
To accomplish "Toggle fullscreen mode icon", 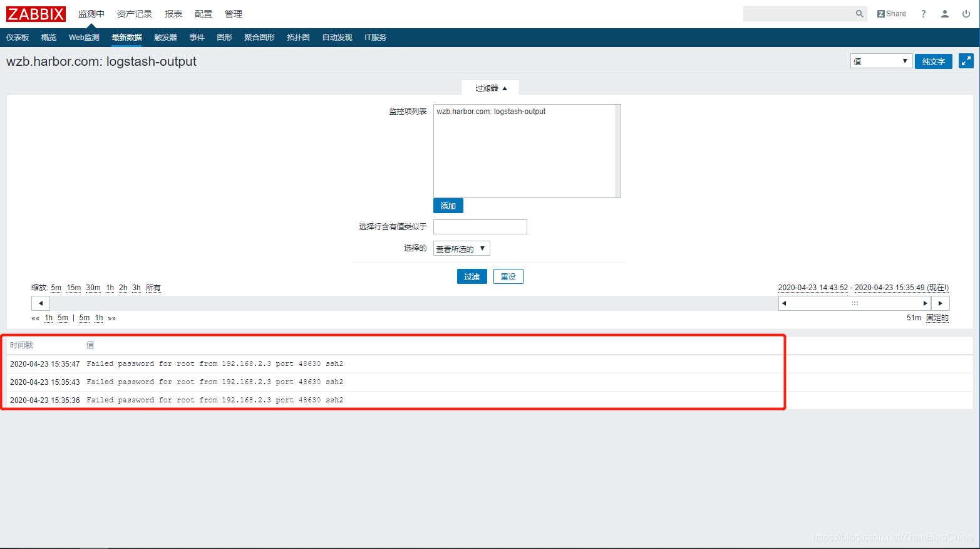I will point(966,61).
